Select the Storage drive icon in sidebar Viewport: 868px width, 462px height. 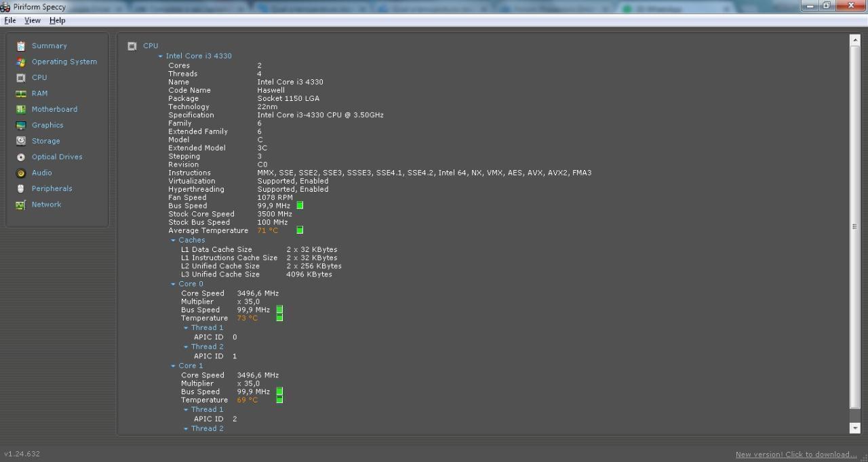tap(21, 141)
